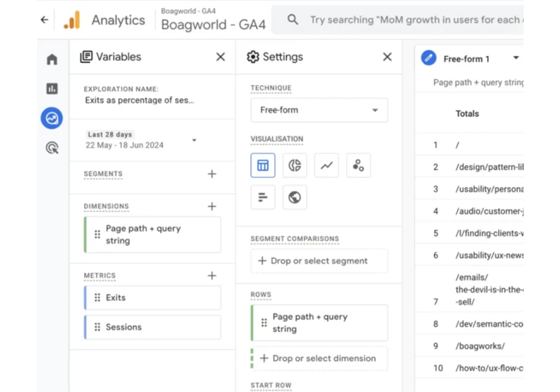
Task: Click the /how-to/ux-flow row
Action: pyautogui.click(x=469, y=368)
